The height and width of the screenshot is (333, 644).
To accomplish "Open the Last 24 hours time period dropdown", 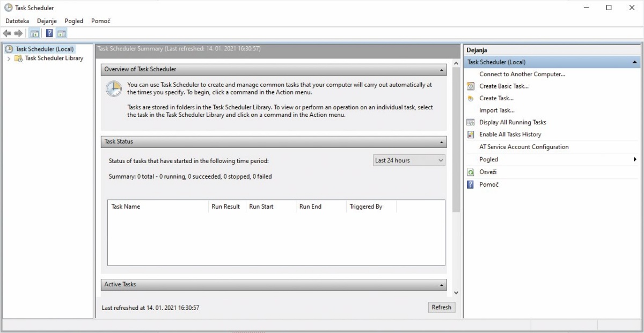I will click(x=409, y=160).
